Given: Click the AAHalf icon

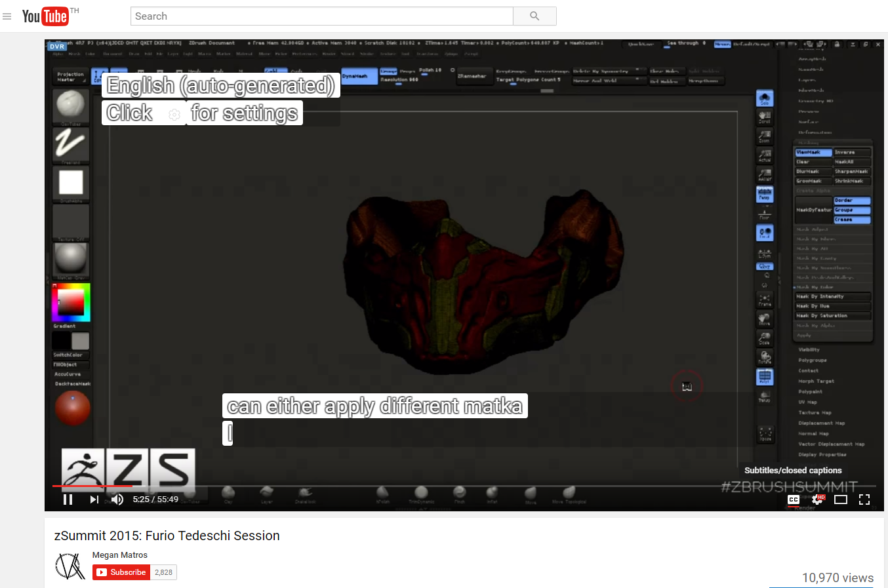Looking at the screenshot, I should [765, 174].
